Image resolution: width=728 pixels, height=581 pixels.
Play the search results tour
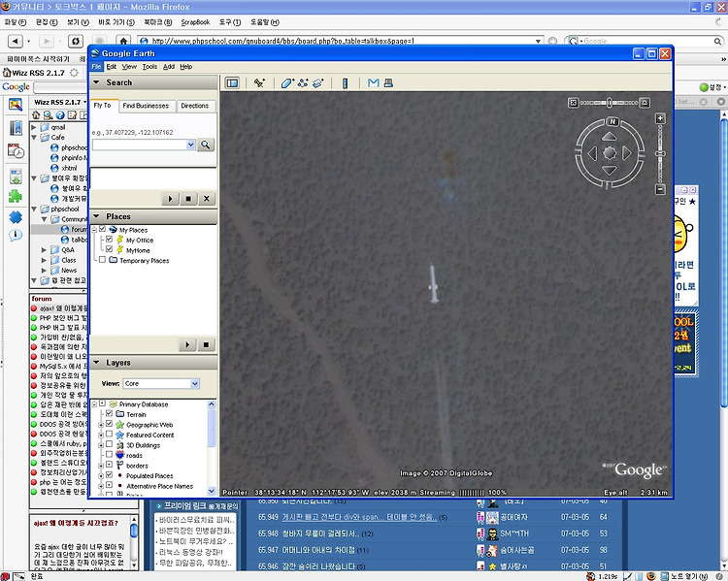click(170, 199)
